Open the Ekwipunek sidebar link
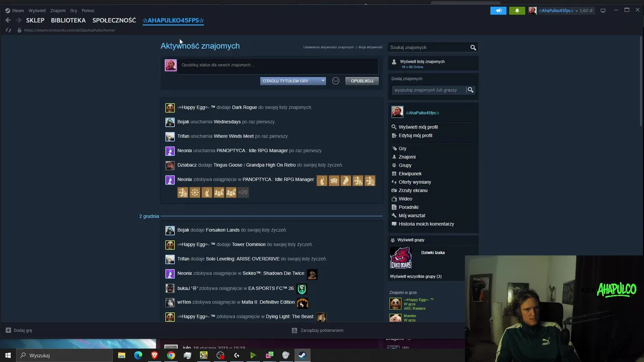Viewport: 644px width, 362px height. click(x=410, y=174)
